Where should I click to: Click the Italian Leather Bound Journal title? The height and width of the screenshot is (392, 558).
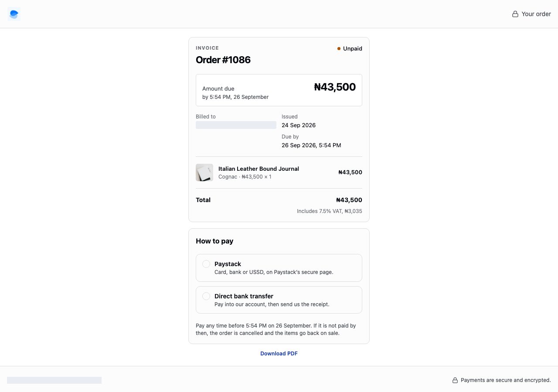(259, 169)
